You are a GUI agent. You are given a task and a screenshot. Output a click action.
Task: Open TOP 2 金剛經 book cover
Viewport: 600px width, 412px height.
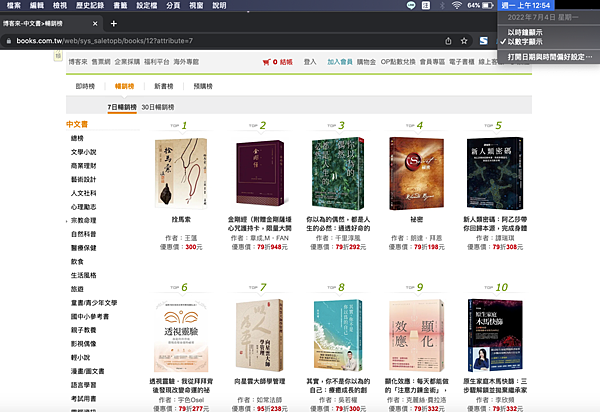click(260, 173)
